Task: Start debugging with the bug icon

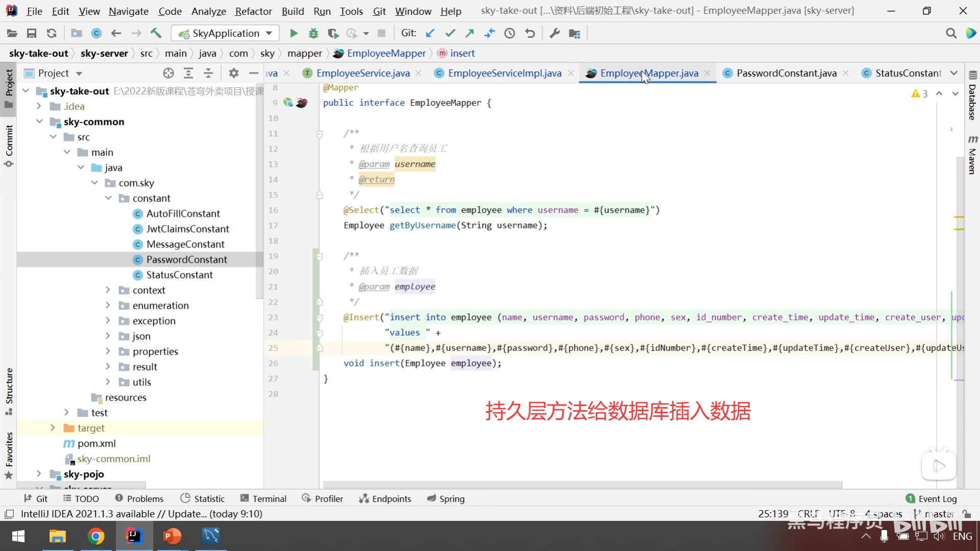Action: pos(313,33)
